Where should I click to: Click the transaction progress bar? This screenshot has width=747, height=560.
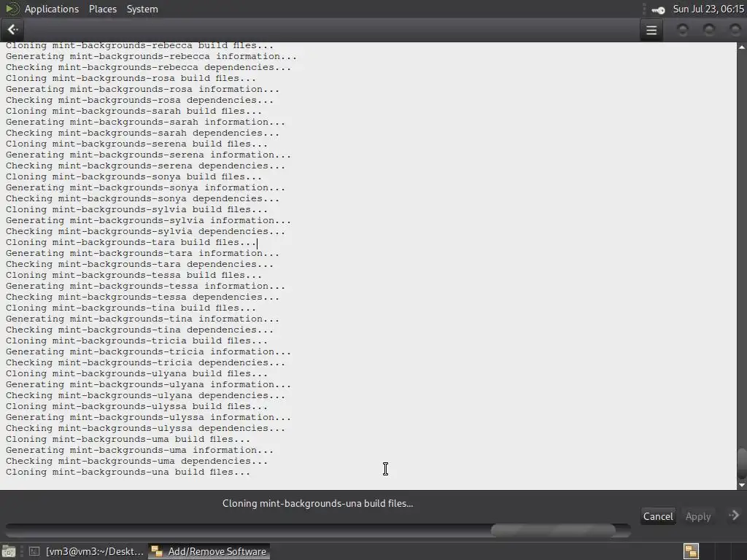coord(318,530)
